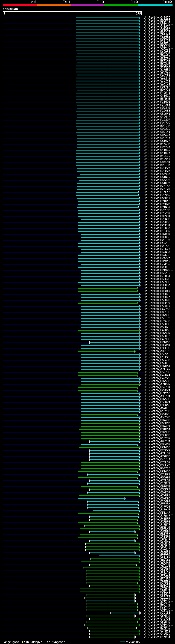
Task: Click hit label UniRef100_A7LBL5
Action: (x=157, y=540)
